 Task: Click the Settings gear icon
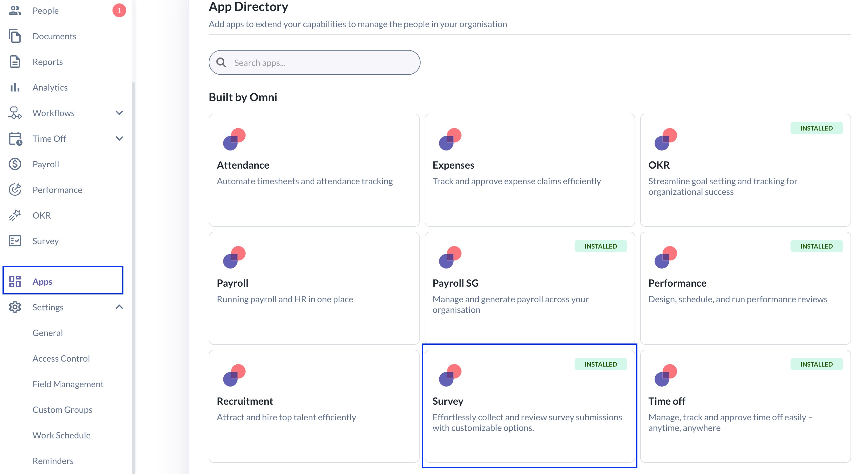click(15, 307)
